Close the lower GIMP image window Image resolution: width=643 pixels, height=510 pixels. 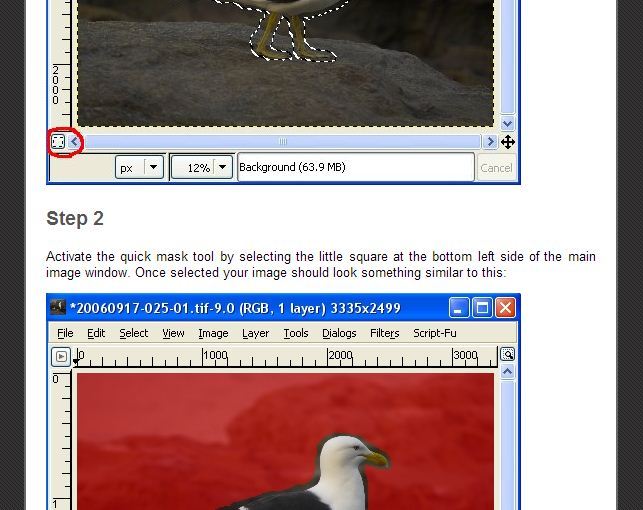(505, 308)
